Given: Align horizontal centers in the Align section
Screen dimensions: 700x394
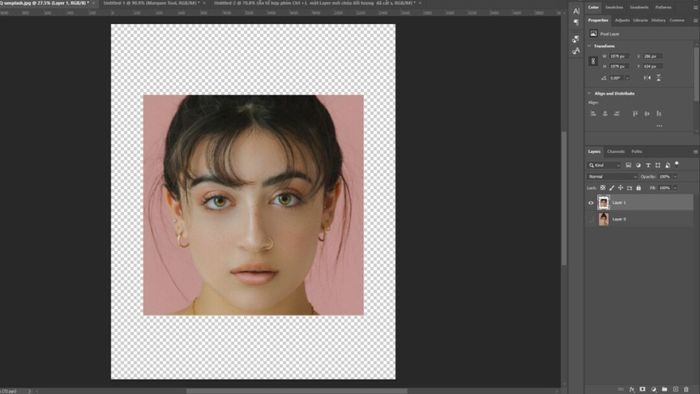Looking at the screenshot, I should (605, 114).
